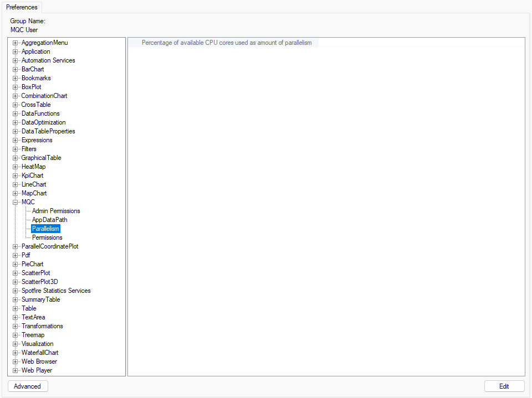
Task: Collapse the MQC node
Action: tap(16, 202)
